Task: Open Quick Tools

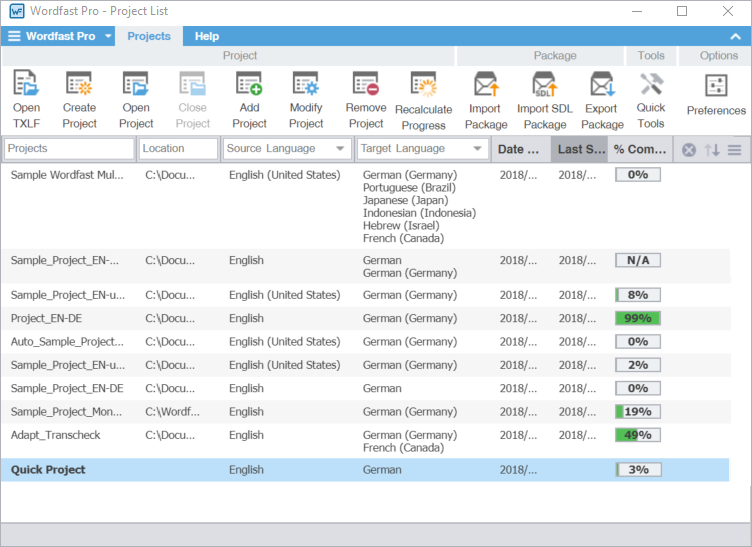Action: pyautogui.click(x=651, y=83)
